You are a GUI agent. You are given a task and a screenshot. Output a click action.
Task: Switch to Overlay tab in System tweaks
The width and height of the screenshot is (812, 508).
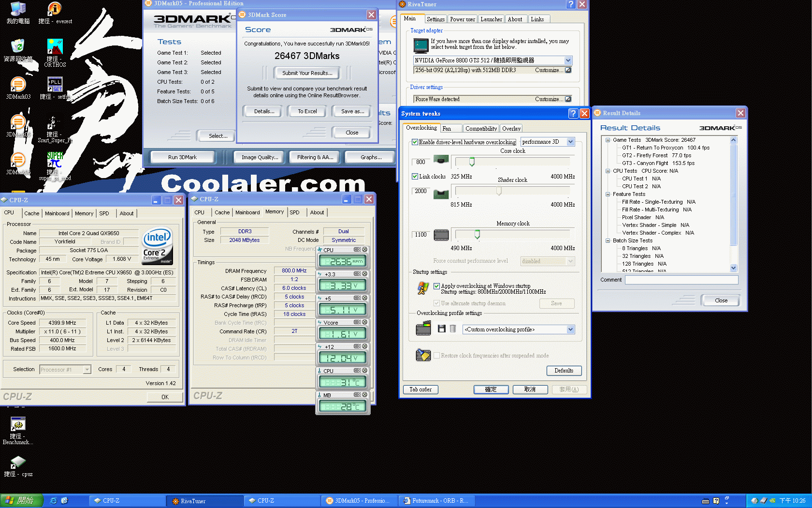pyautogui.click(x=511, y=129)
